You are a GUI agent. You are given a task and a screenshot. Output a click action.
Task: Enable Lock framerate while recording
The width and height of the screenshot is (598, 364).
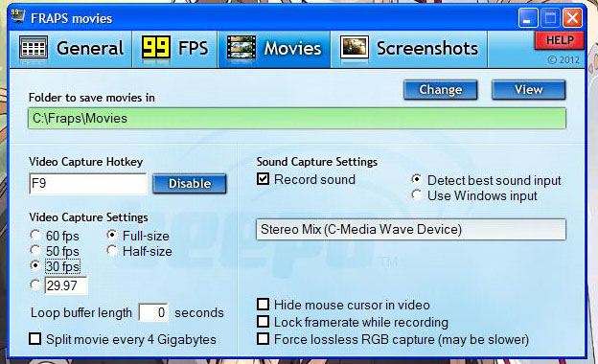(264, 321)
